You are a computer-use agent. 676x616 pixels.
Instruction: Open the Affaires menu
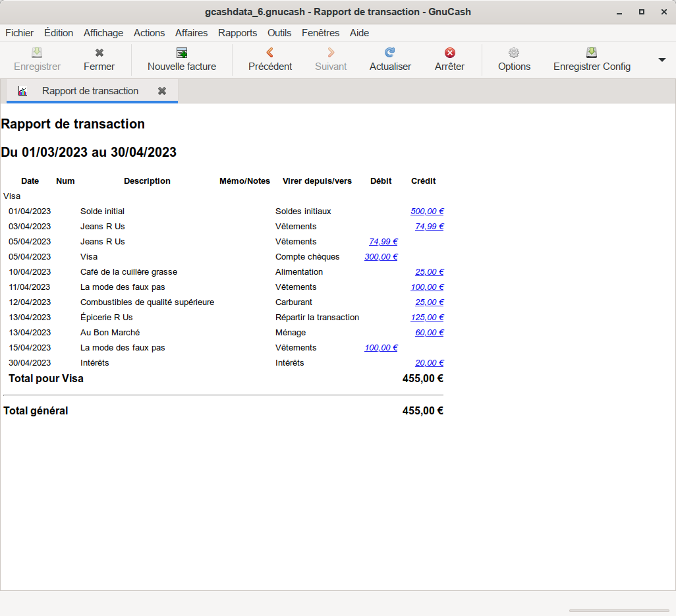point(191,33)
